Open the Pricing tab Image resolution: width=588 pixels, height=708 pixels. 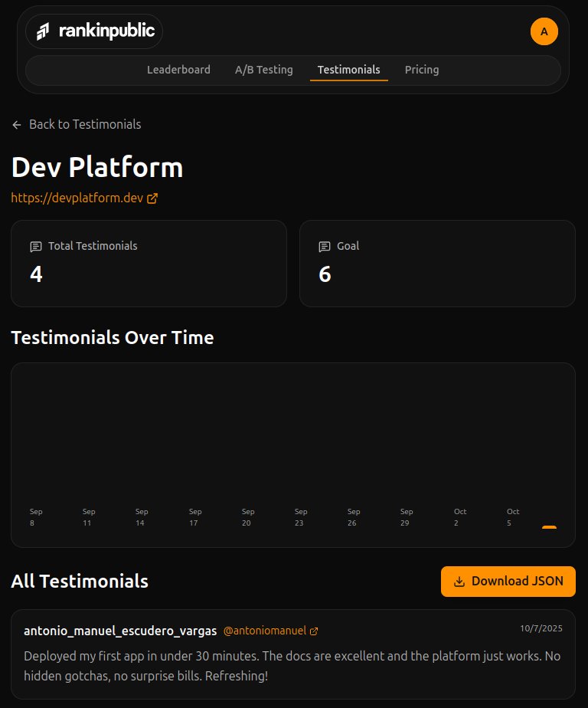422,70
